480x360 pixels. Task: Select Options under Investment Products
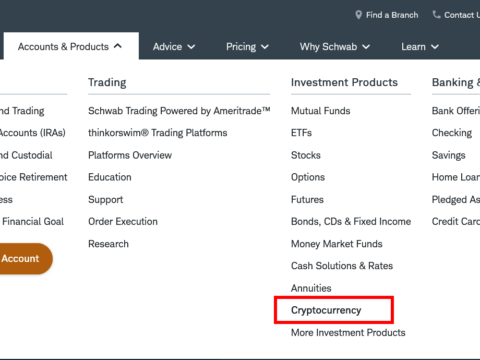[308, 177]
